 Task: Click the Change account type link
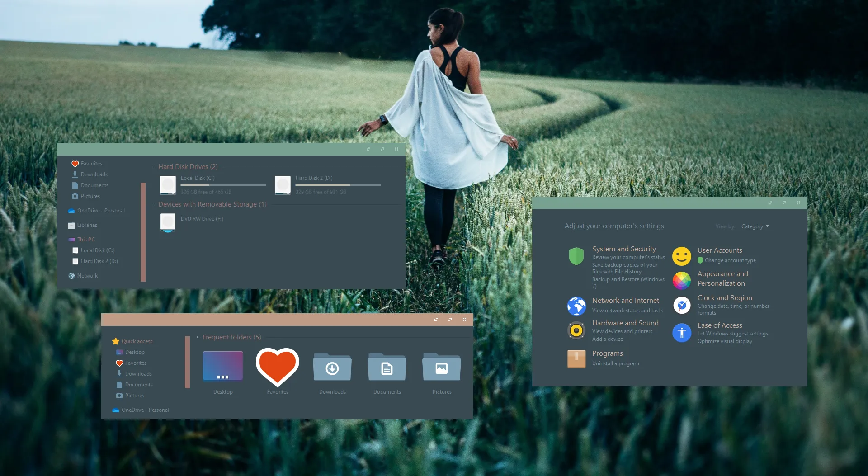click(x=729, y=260)
